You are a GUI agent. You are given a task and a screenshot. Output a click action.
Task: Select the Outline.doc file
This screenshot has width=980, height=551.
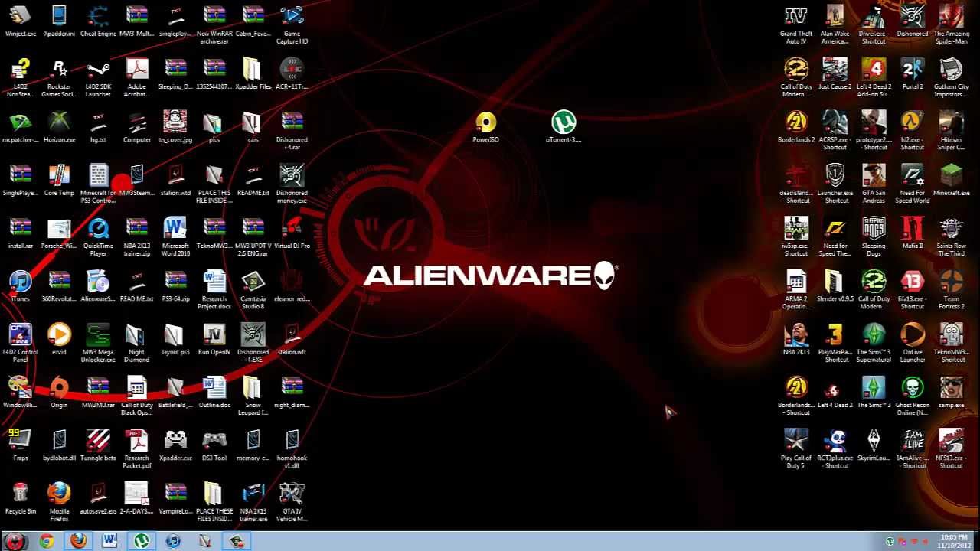(214, 392)
